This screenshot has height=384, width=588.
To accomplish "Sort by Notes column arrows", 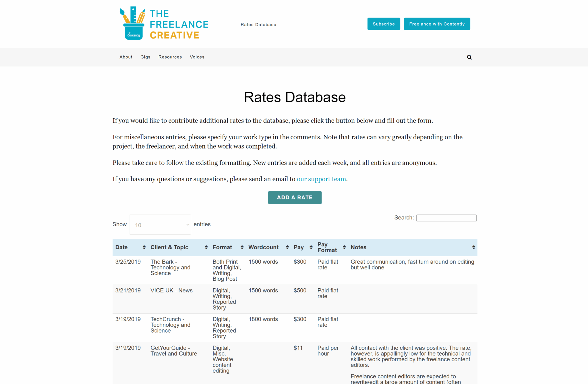I will point(474,247).
